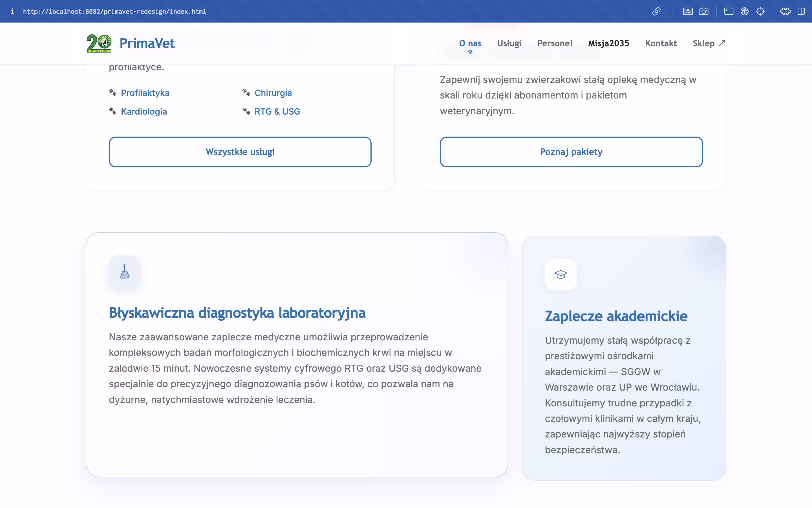This screenshot has width=812, height=508.
Task: Go to the Personel page
Action: pos(555,43)
